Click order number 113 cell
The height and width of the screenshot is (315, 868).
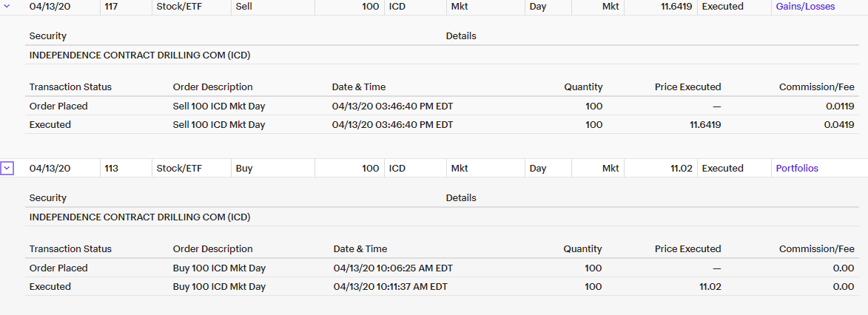(x=112, y=169)
